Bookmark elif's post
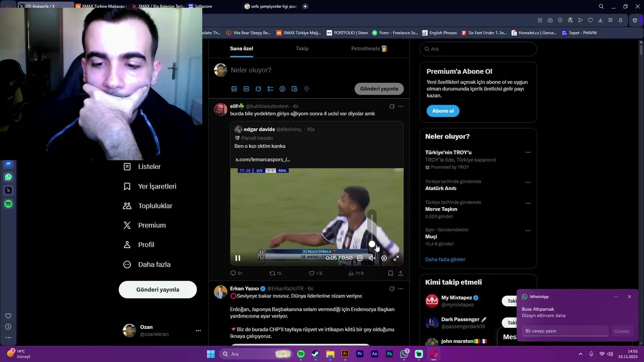 (390, 274)
